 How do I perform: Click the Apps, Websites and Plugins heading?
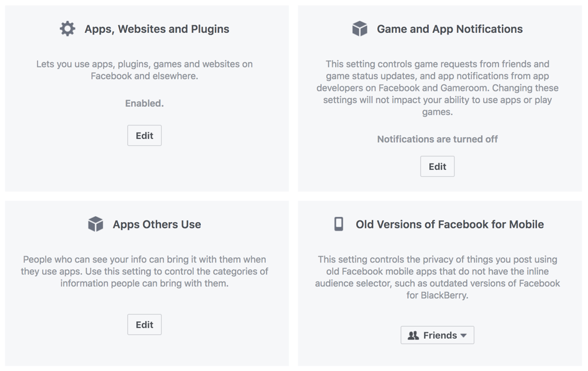pyautogui.click(x=155, y=28)
